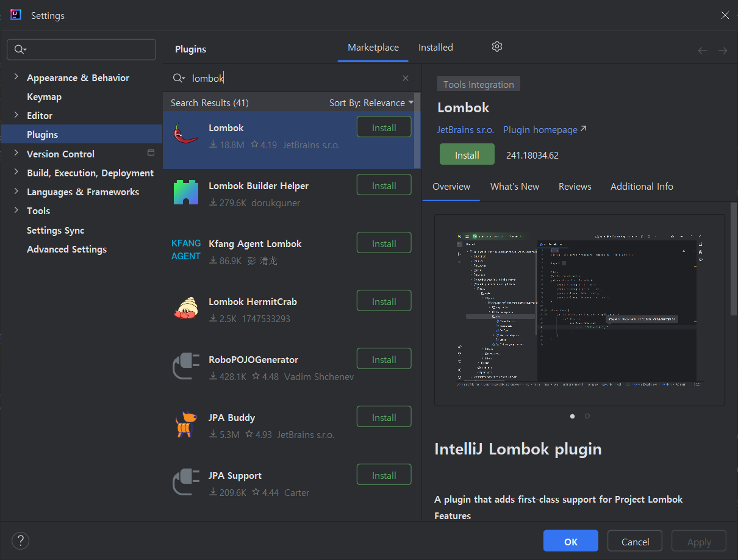Image resolution: width=738 pixels, height=560 pixels.
Task: Click the JPA Support plug icon
Action: click(185, 482)
